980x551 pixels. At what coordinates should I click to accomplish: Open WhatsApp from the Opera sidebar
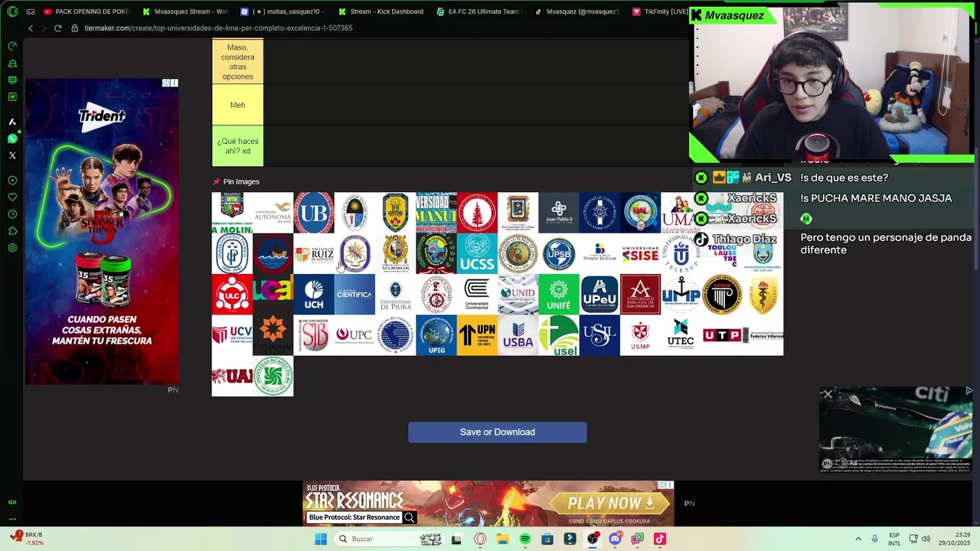[12, 139]
